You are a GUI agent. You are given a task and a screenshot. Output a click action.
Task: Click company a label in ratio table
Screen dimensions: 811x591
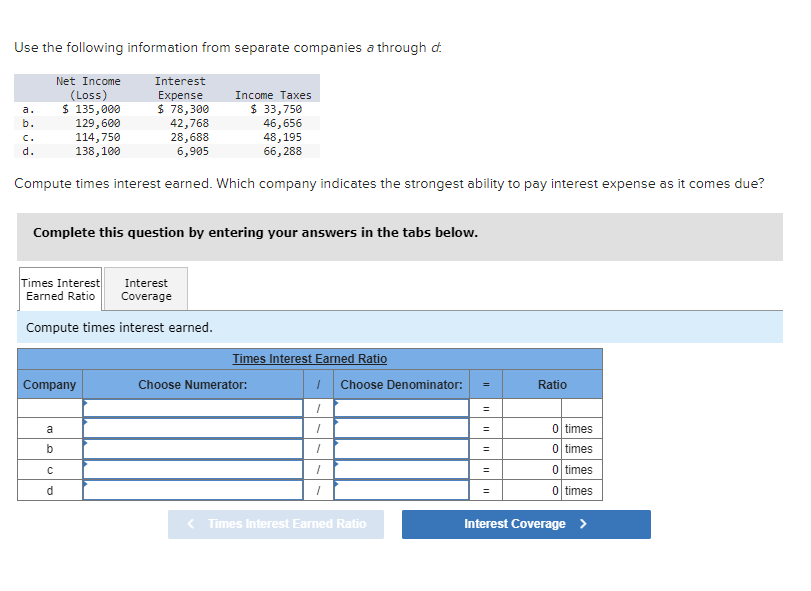click(x=50, y=429)
